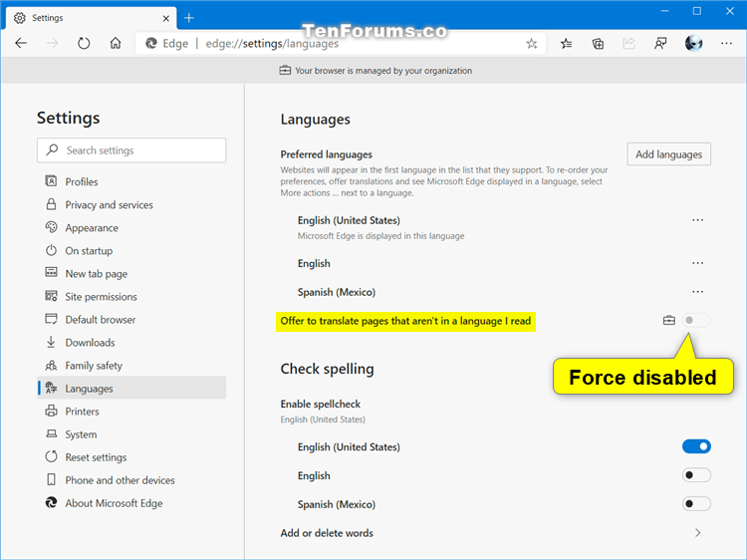Viewport: 747px width, 560px height.
Task: Click the Back navigation arrow
Action: click(21, 44)
